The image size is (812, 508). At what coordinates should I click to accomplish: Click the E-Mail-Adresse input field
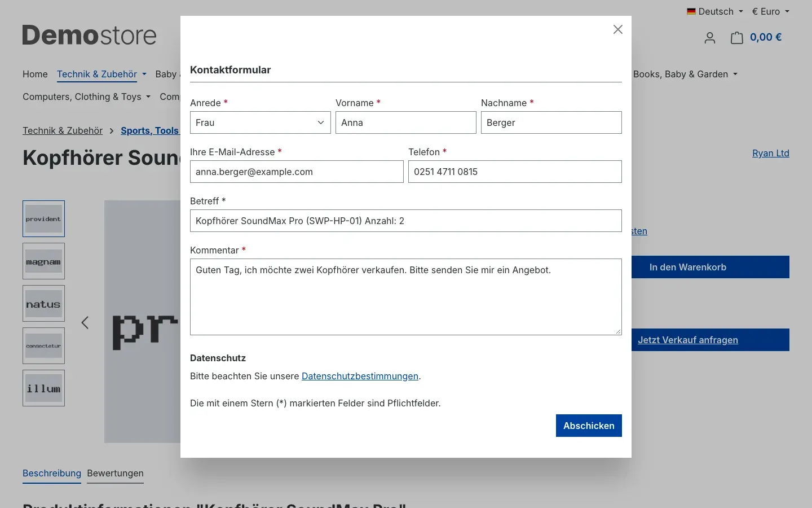pyautogui.click(x=297, y=172)
